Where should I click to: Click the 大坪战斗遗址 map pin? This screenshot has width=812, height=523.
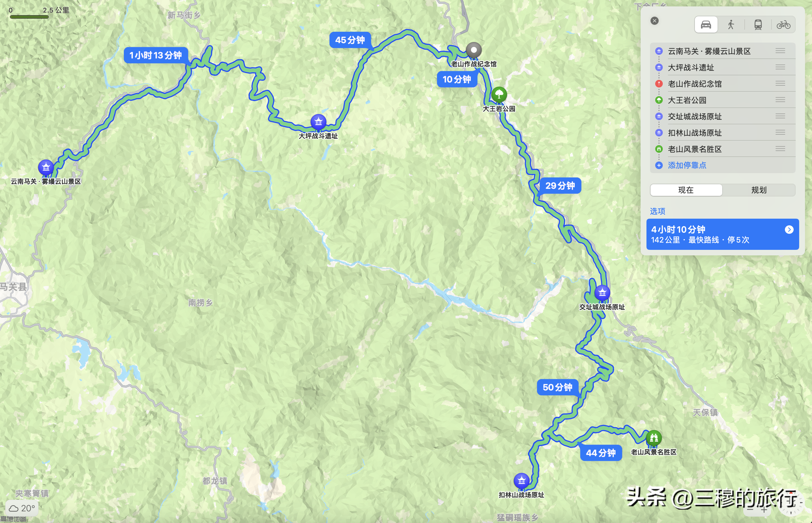318,122
